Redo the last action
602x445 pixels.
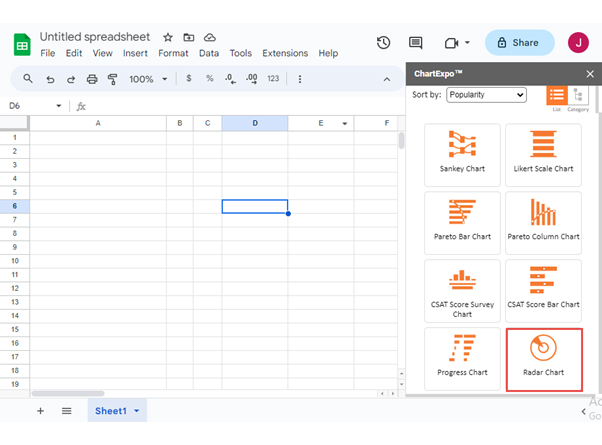(x=71, y=79)
